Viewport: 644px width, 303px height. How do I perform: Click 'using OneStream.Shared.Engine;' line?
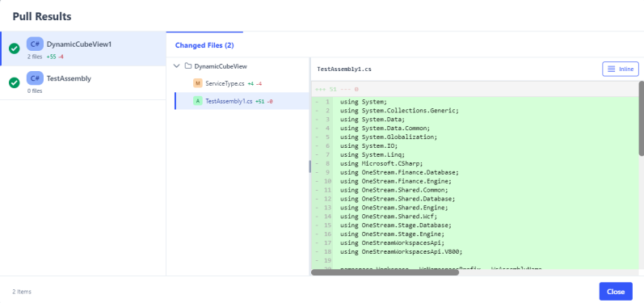(394, 208)
